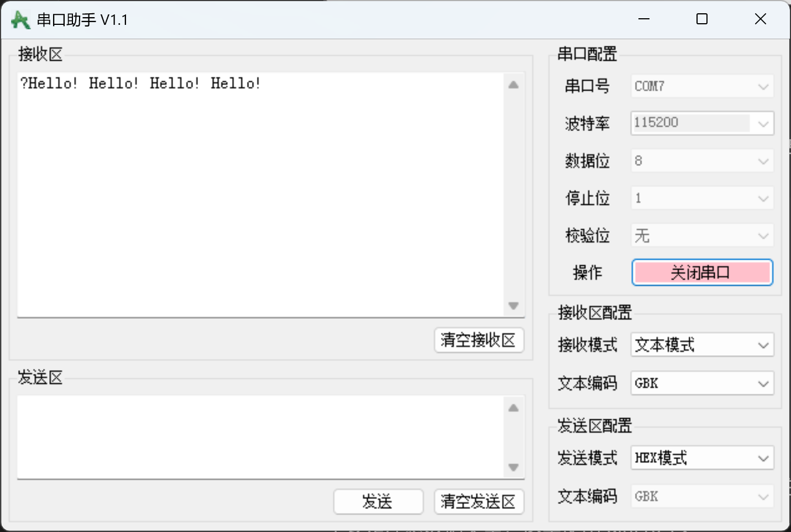Screen dimensions: 791x532
Task: Expand the 串口号 COM7 dropdown
Action: (702, 86)
